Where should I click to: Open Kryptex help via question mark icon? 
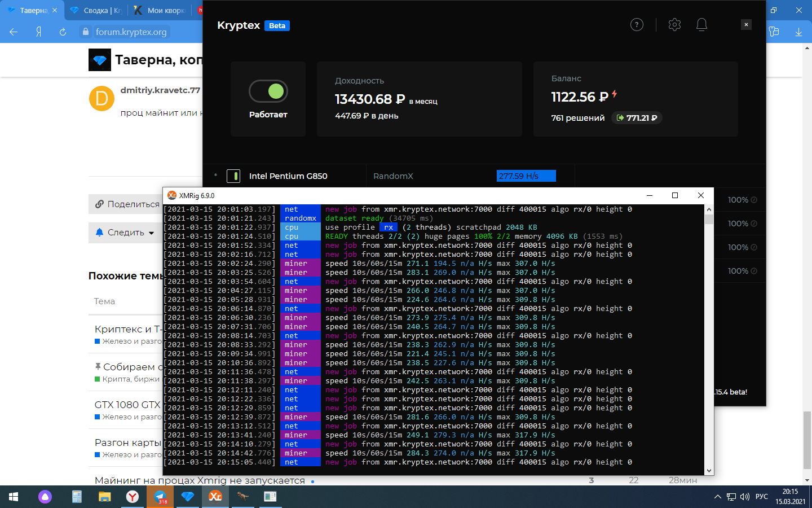[x=637, y=25]
